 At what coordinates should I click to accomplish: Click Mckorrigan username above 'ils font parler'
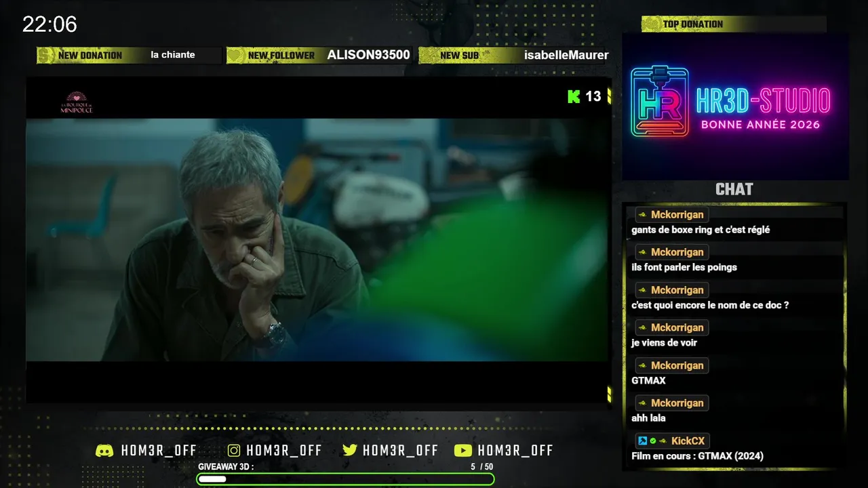click(677, 252)
